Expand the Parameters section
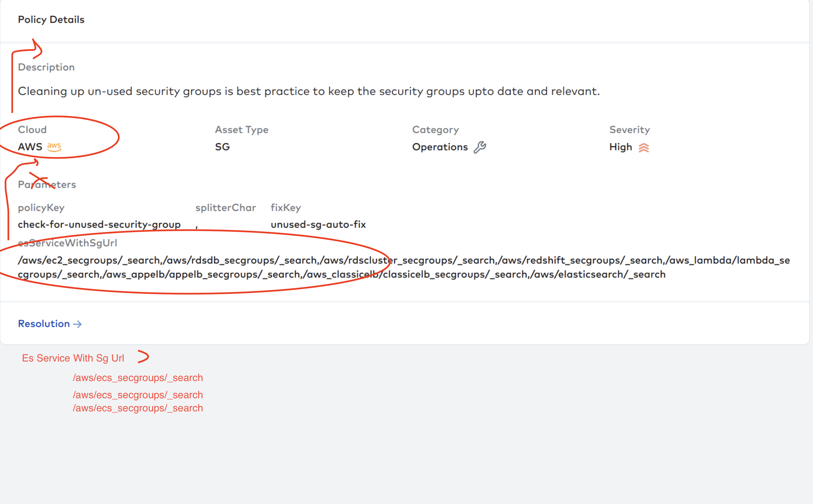Viewport: 813px width, 504px height. click(47, 184)
